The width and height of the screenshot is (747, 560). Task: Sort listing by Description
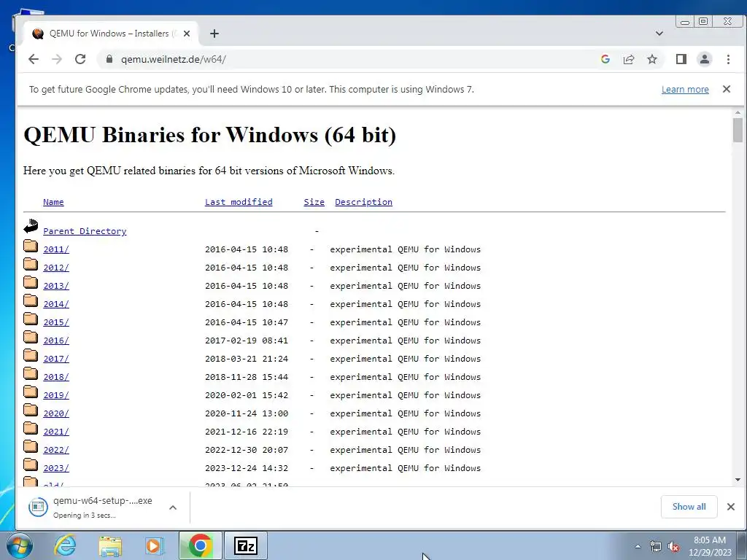(x=363, y=202)
